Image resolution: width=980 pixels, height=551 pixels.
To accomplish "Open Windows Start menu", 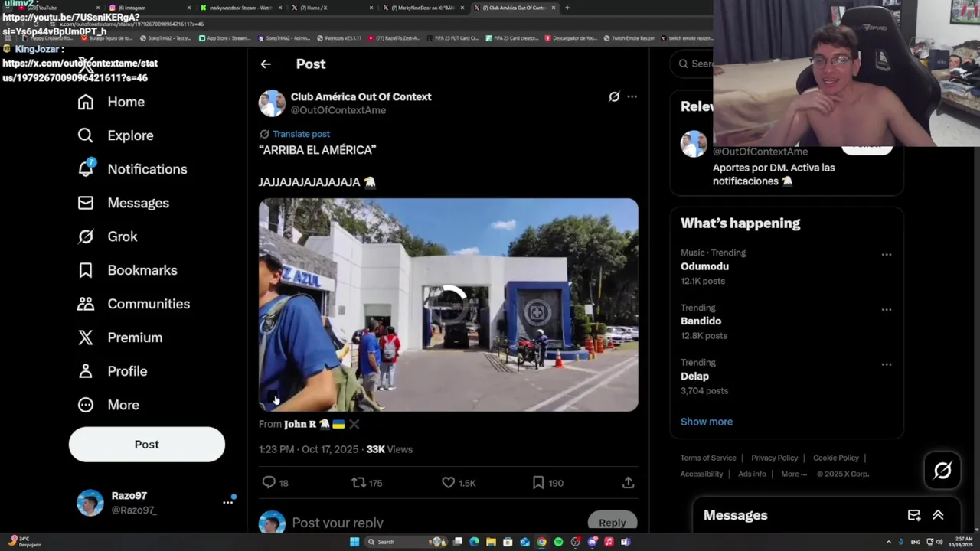I will (354, 542).
